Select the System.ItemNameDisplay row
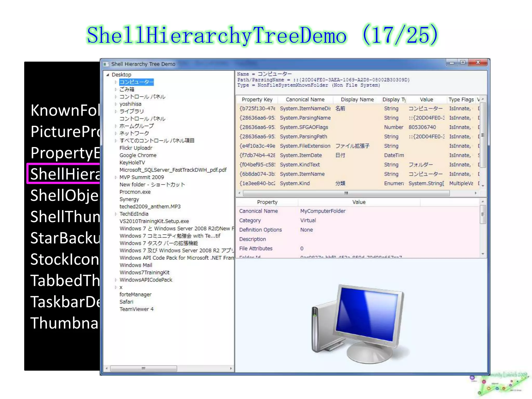This screenshot has width=532, height=399. click(x=358, y=109)
